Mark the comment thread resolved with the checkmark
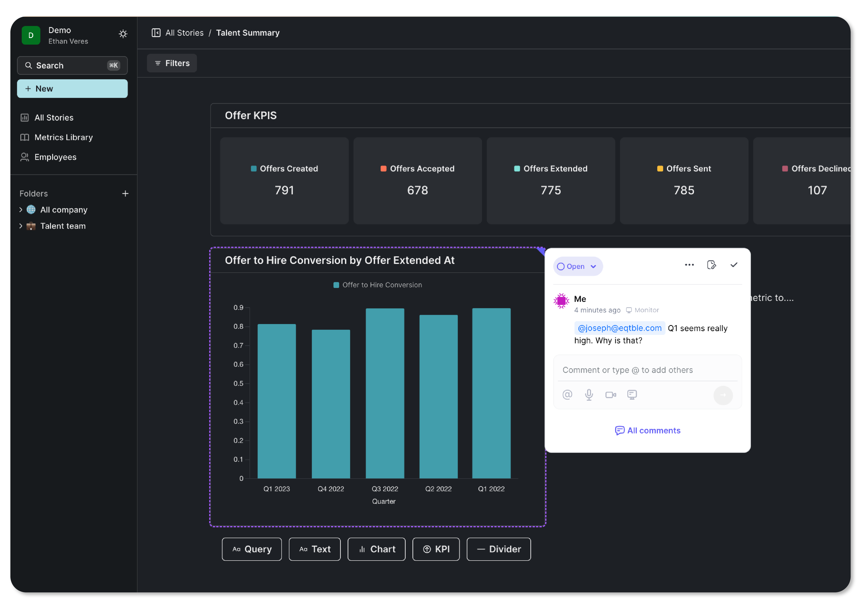The height and width of the screenshot is (616, 864). click(733, 265)
